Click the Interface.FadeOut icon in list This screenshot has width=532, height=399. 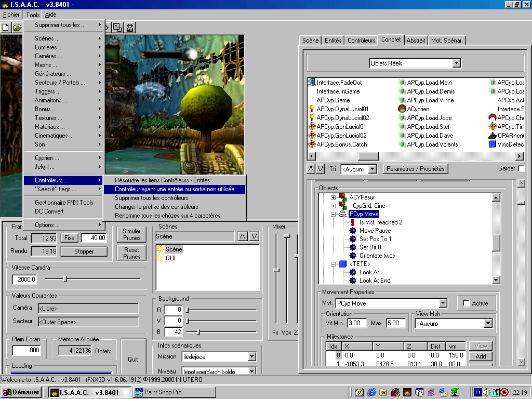click(312, 83)
